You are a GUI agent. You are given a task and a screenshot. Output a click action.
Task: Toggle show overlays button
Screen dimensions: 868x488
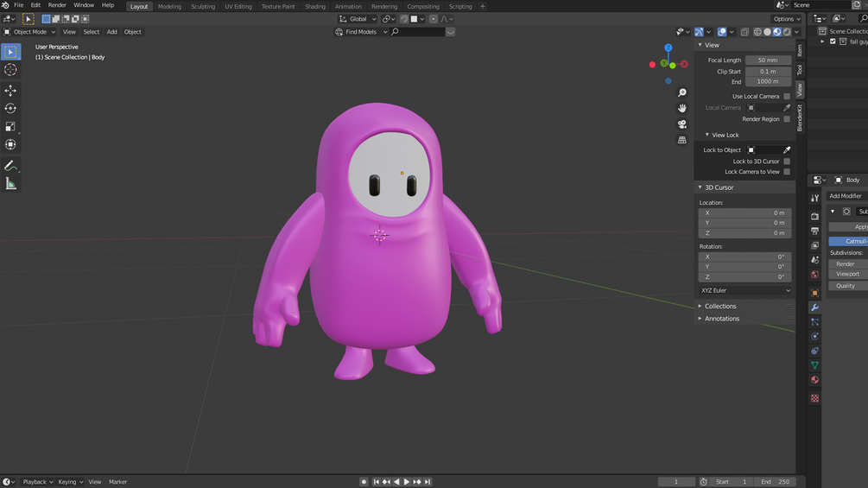[722, 32]
